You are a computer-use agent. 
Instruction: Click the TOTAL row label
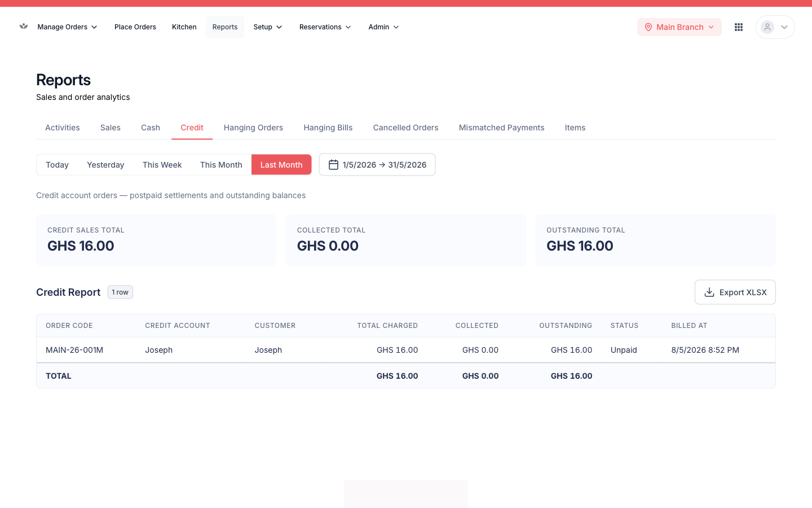coord(59,376)
